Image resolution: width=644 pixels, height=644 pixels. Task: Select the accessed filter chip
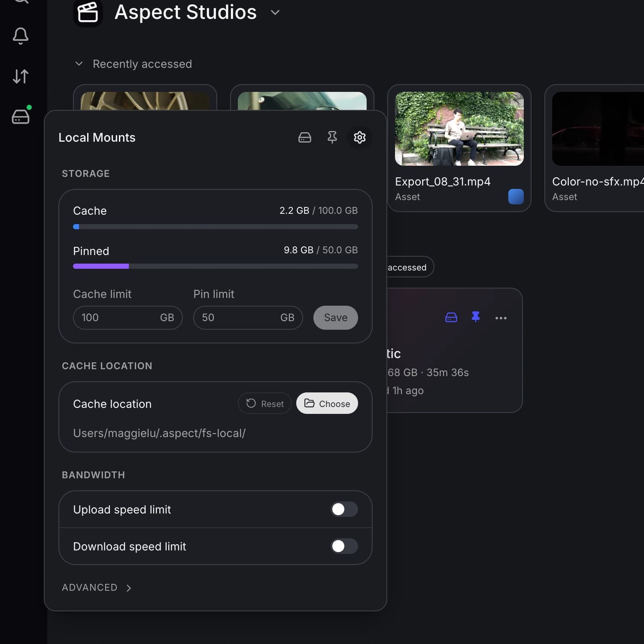(x=410, y=267)
